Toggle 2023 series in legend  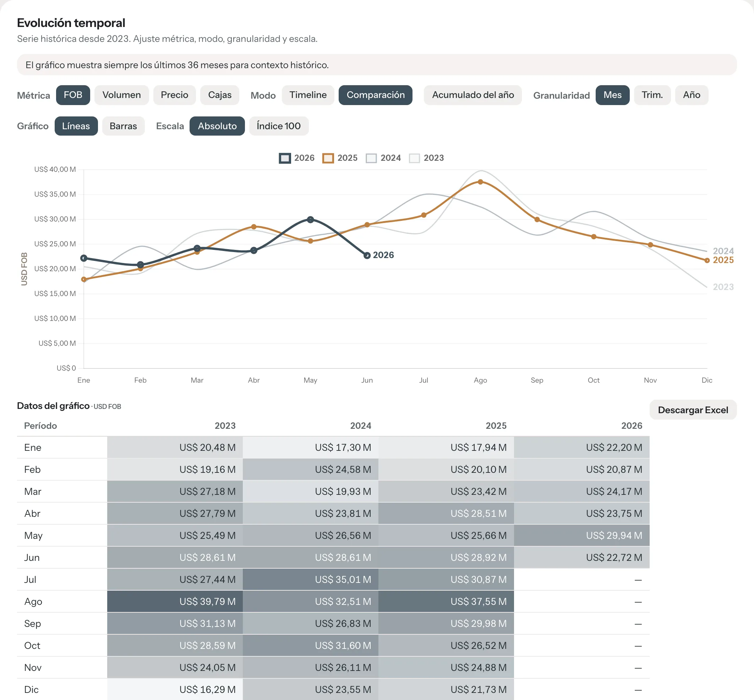coord(426,158)
